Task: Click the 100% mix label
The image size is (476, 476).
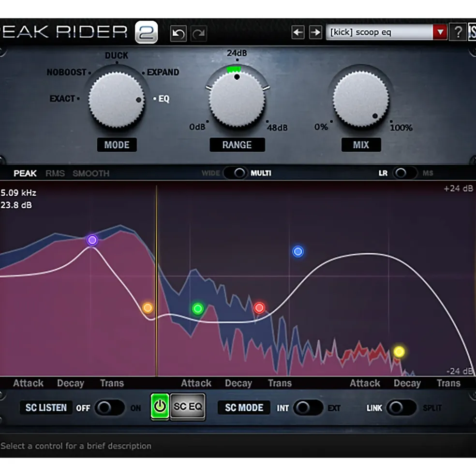Action: click(401, 128)
